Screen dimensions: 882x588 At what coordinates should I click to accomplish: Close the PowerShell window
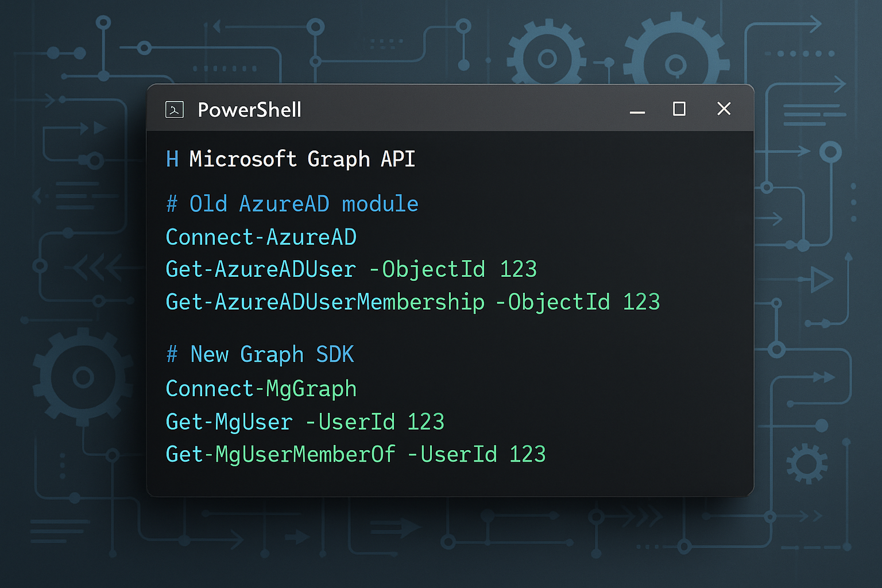coord(724,109)
